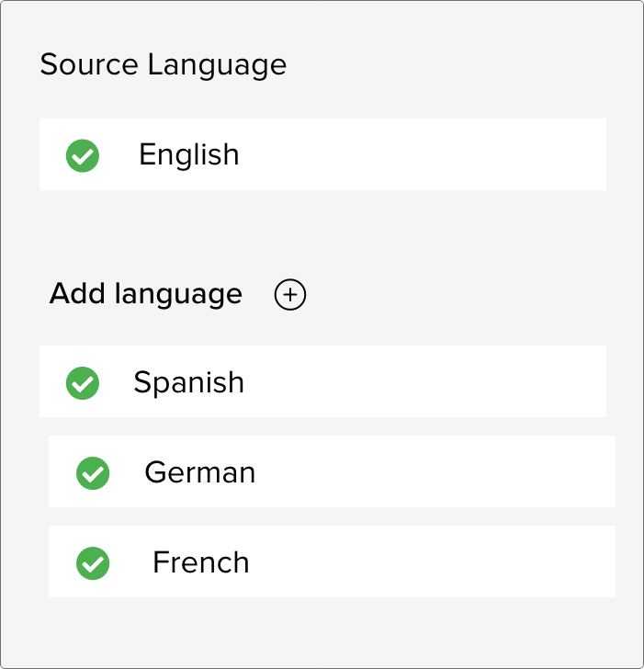This screenshot has width=644, height=669.
Task: Choose the Spanish language label
Action: click(188, 381)
